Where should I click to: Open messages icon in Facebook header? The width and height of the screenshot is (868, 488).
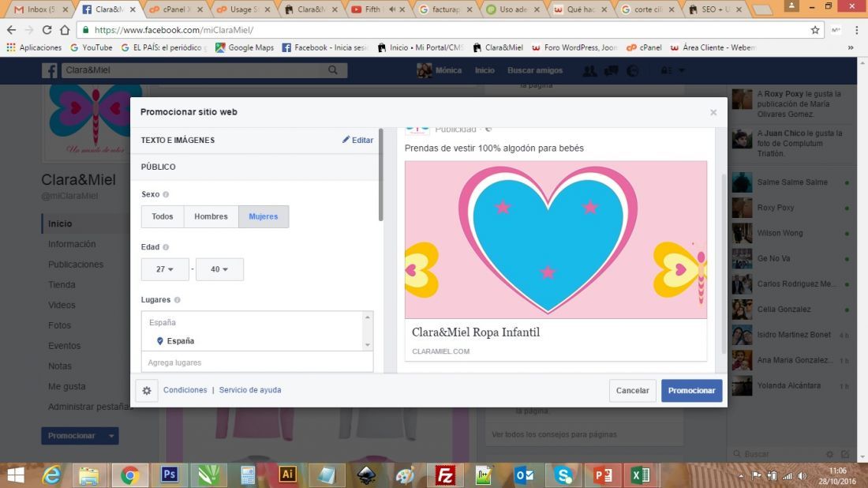pos(611,70)
